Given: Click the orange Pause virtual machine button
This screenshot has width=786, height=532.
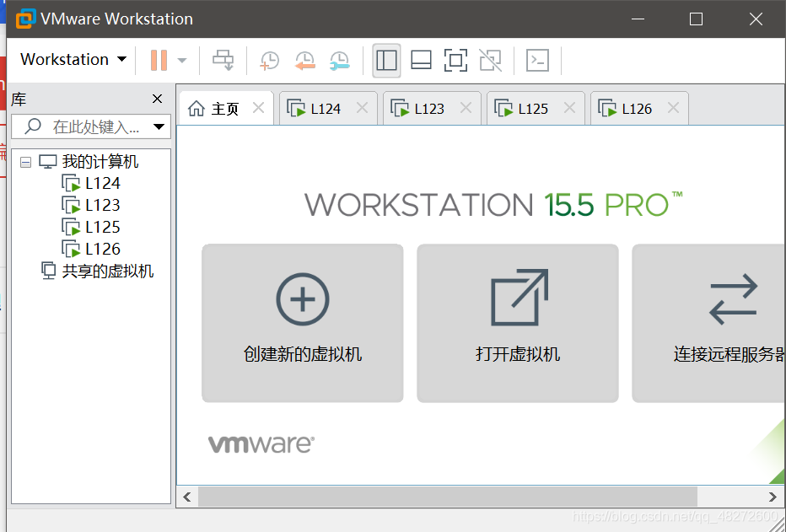Looking at the screenshot, I should coord(159,60).
